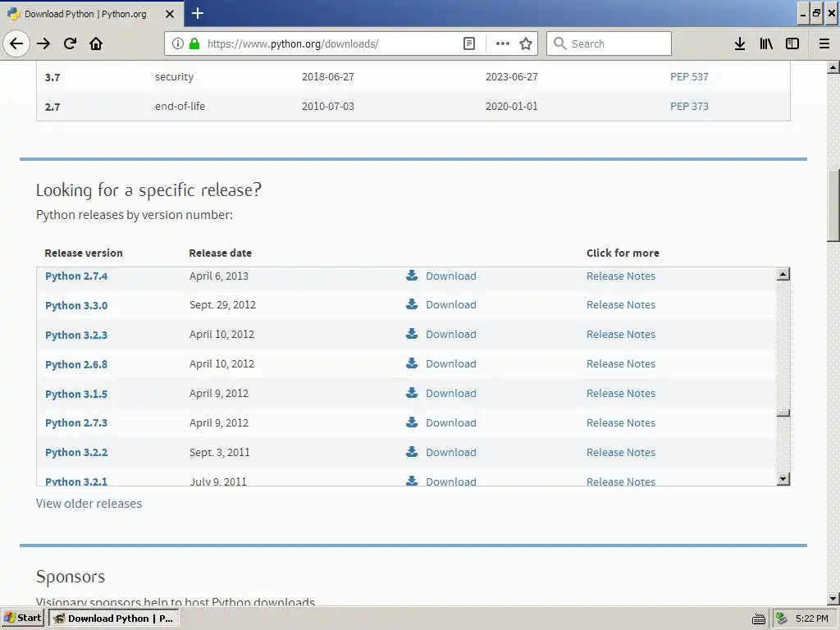Open Release Notes for Python 3.2.2
This screenshot has width=840, height=630.
(620, 452)
